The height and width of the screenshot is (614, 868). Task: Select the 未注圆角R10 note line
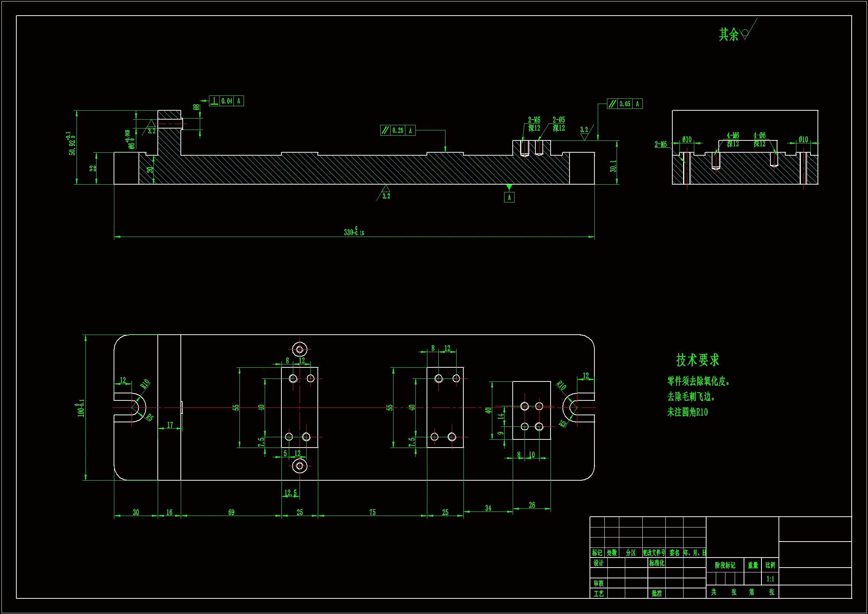click(687, 412)
